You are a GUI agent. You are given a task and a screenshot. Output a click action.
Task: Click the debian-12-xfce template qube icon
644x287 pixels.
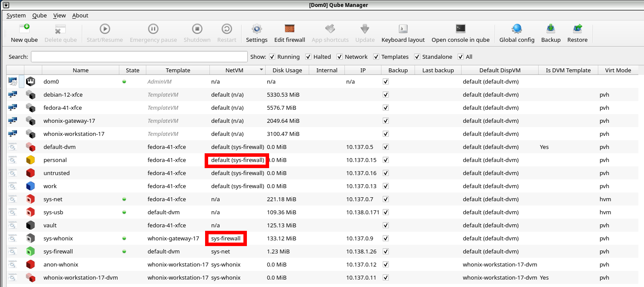click(30, 95)
